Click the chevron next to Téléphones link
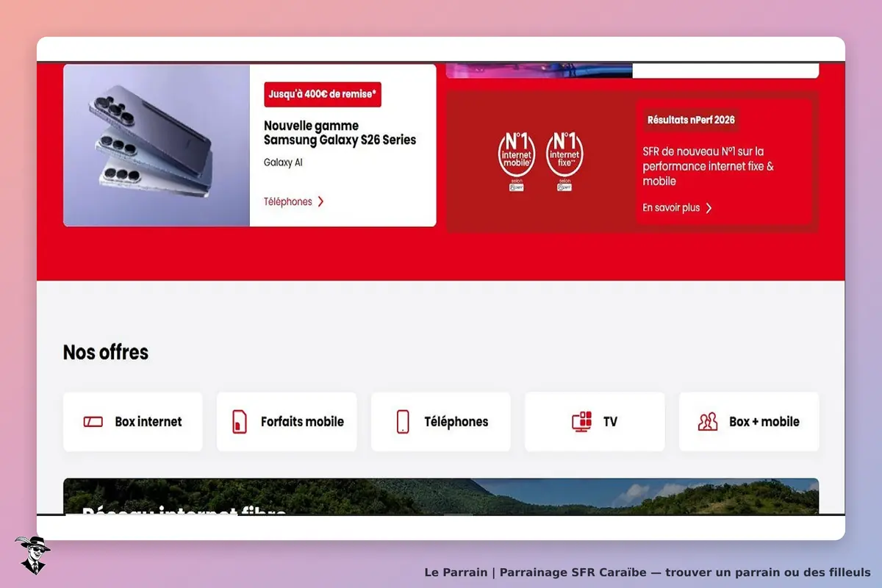 click(320, 201)
